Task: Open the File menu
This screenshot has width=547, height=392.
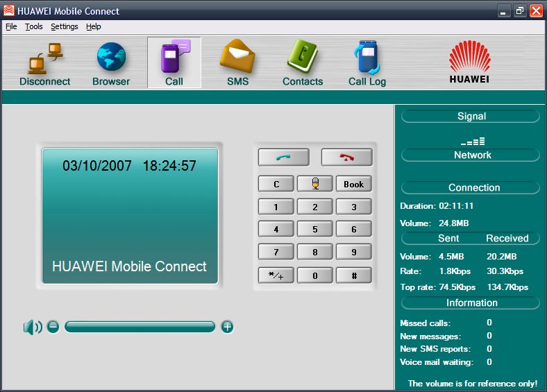Action: click(x=11, y=26)
